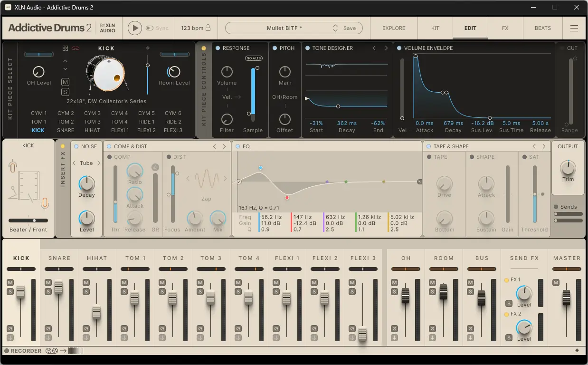Open the preset selector showing Mullet BITF
Screen dimensions: 588x365
coord(285,28)
